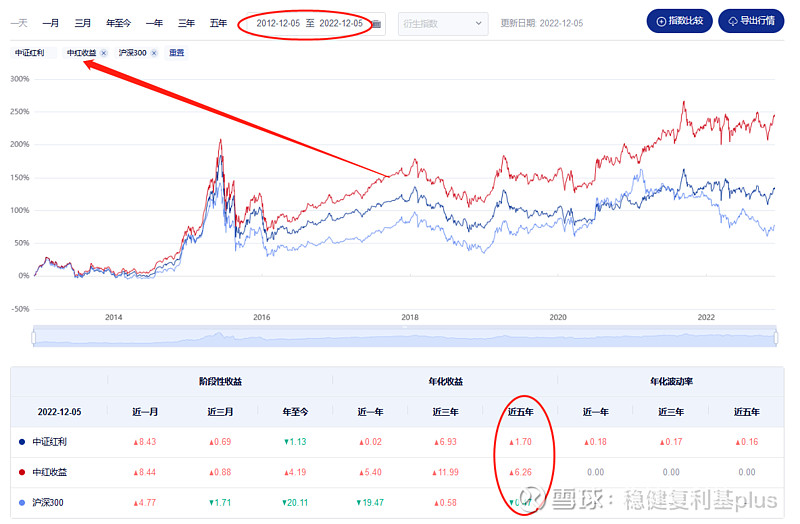Select the 一天 time range tab

(x=19, y=23)
